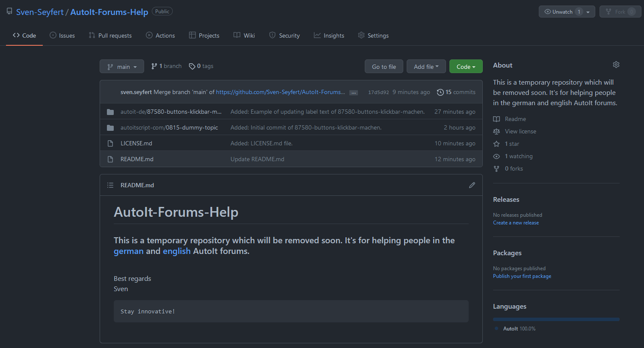Click the About section settings gear icon
Viewport: 644px width, 348px height.
616,65
